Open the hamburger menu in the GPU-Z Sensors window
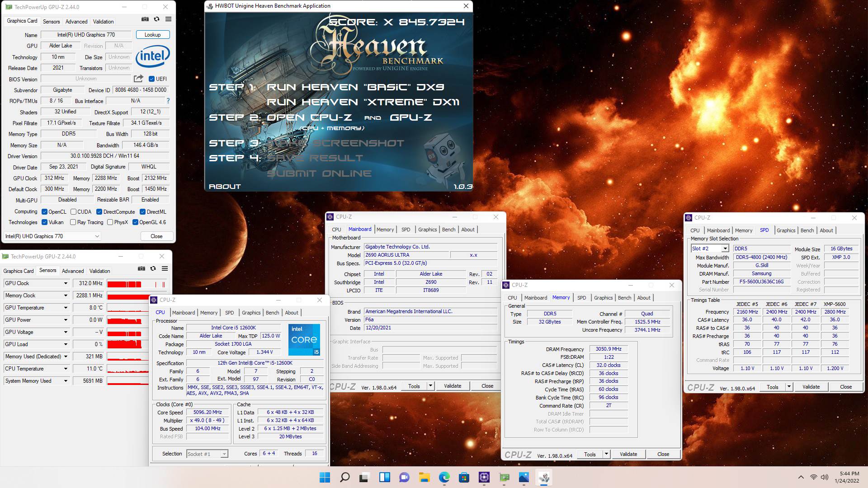Screen dimensions: 868x488 click(x=165, y=268)
